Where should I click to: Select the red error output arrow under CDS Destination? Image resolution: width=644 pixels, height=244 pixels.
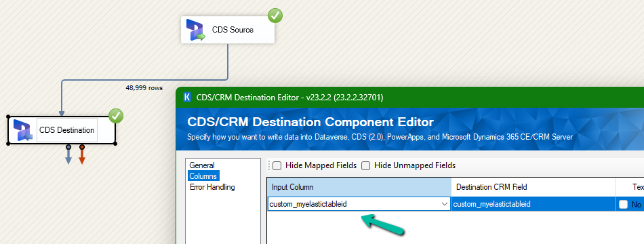pos(82,155)
